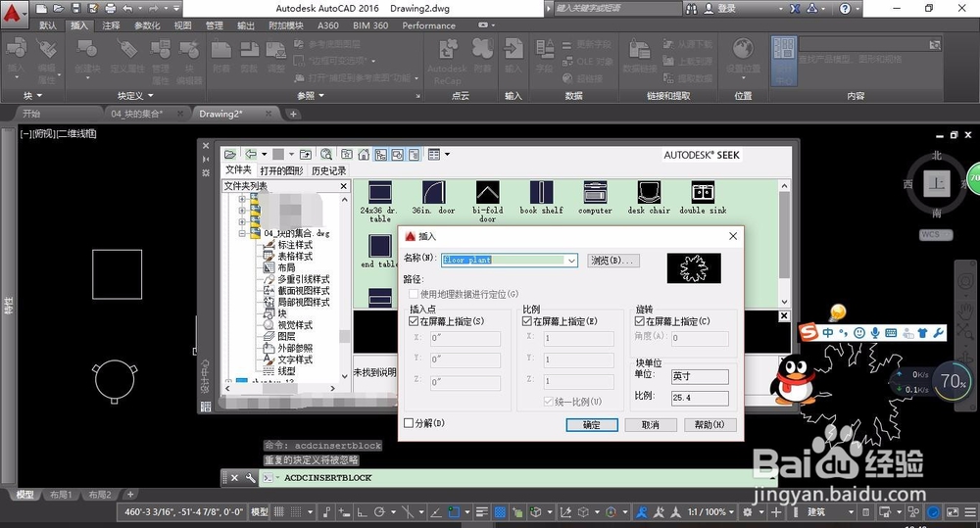Toggle the uniform scale (统一比例) checkbox
The height and width of the screenshot is (528, 980).
(548, 402)
